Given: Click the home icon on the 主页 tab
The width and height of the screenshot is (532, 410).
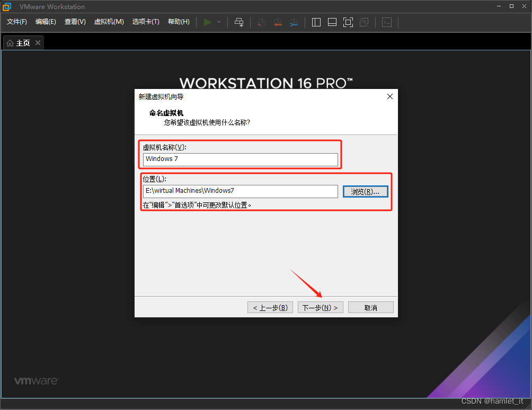Looking at the screenshot, I should coord(10,43).
